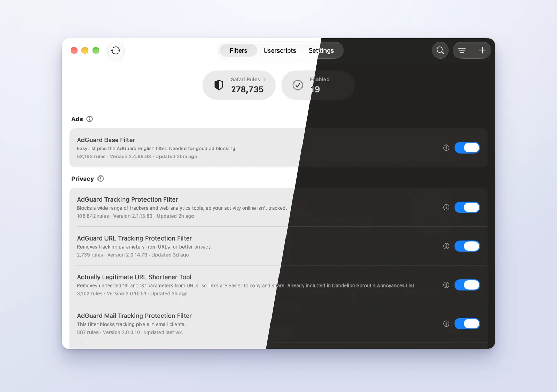
Task: Switch off Actually Legitimate URL Shortener Tool
Action: pos(467,285)
